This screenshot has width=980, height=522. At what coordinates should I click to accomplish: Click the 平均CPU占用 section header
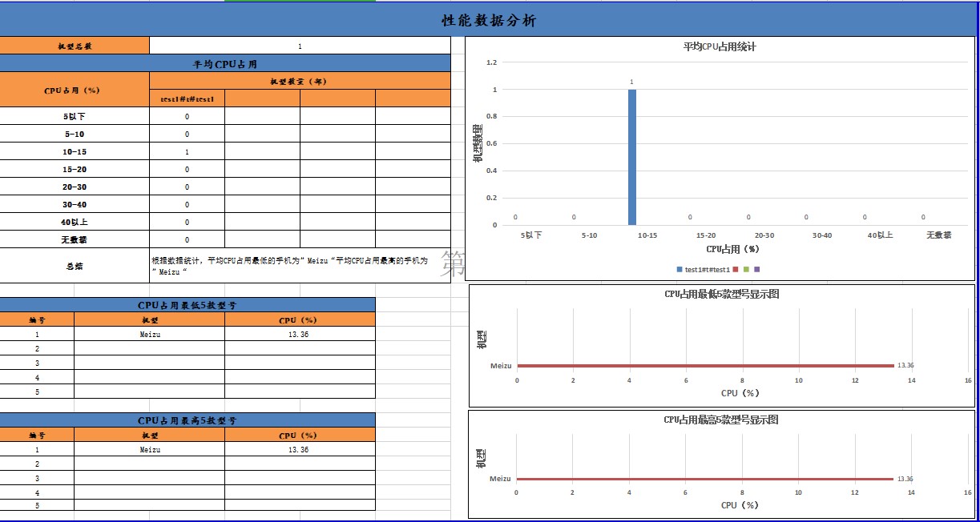click(225, 64)
